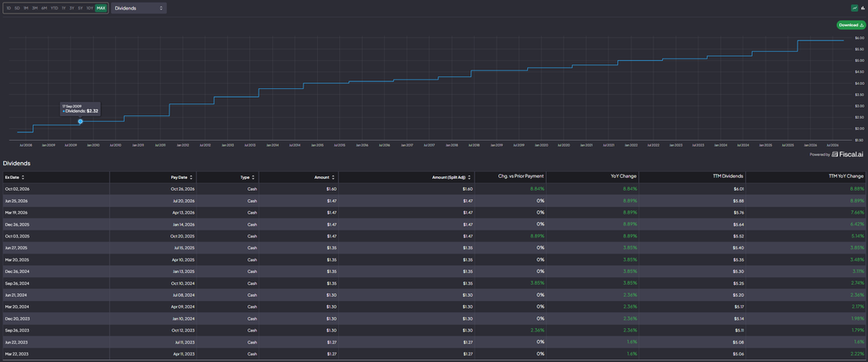Click the $6.01 TTM Dividends value
This screenshot has width=868, height=362.
pos(739,189)
